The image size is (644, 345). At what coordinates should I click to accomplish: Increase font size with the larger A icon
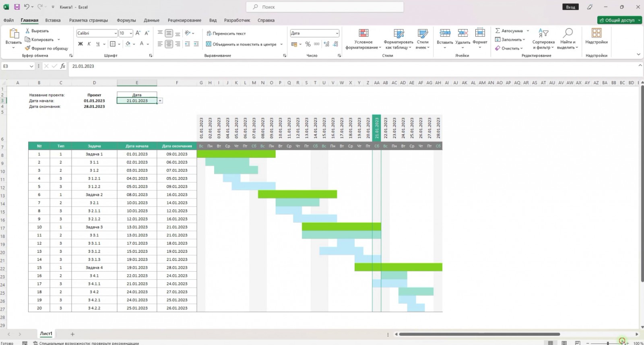[x=138, y=33]
